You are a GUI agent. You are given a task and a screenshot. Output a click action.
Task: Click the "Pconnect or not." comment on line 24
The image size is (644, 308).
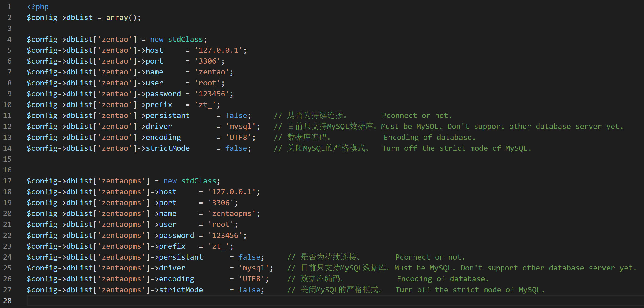point(430,257)
